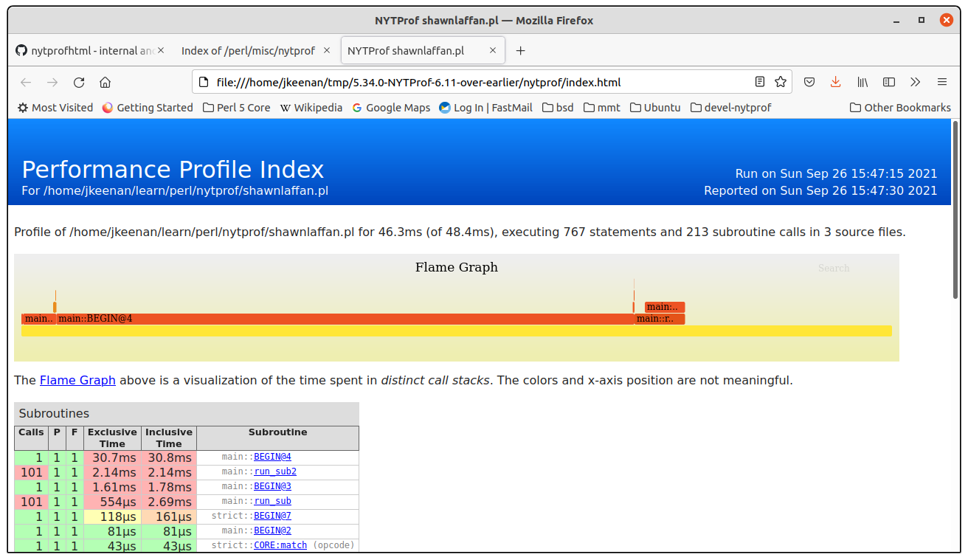Image resolution: width=968 pixels, height=560 pixels.
Task: Click the address bar URL field
Action: pyautogui.click(x=472, y=82)
